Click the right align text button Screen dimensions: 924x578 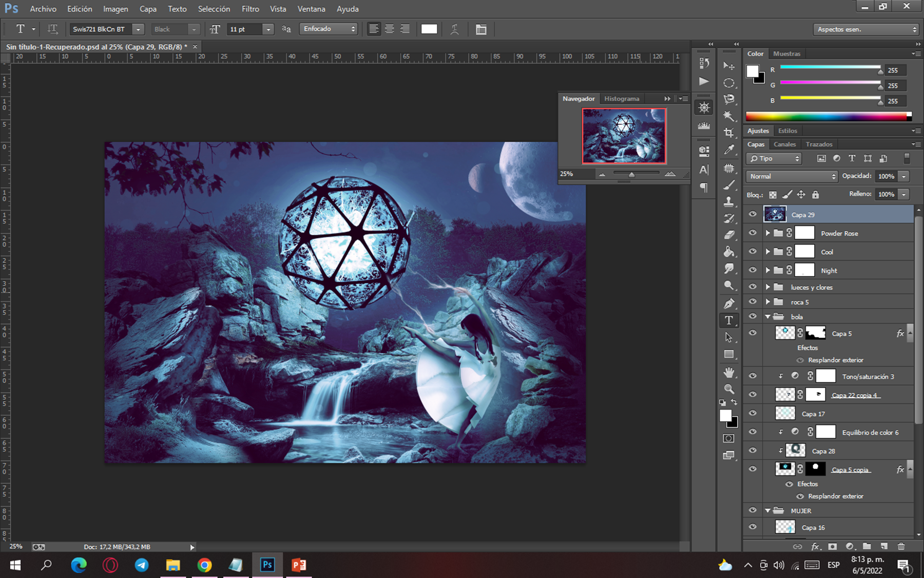tap(405, 29)
